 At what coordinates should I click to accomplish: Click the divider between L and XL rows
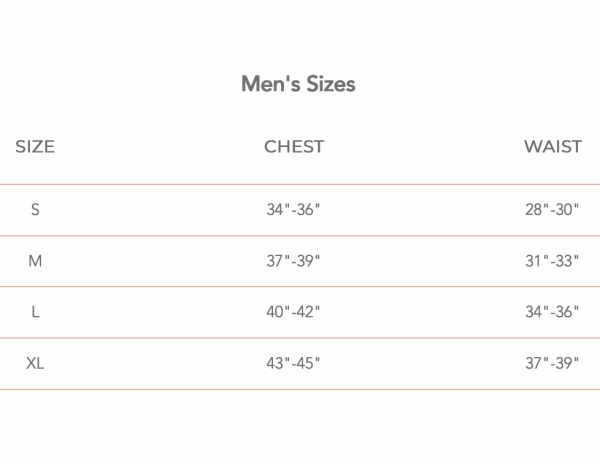300,338
